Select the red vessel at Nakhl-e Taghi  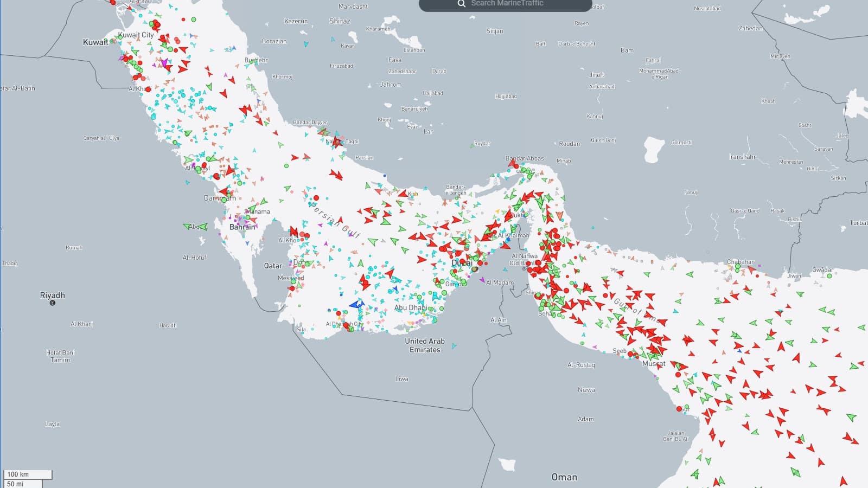[337, 142]
